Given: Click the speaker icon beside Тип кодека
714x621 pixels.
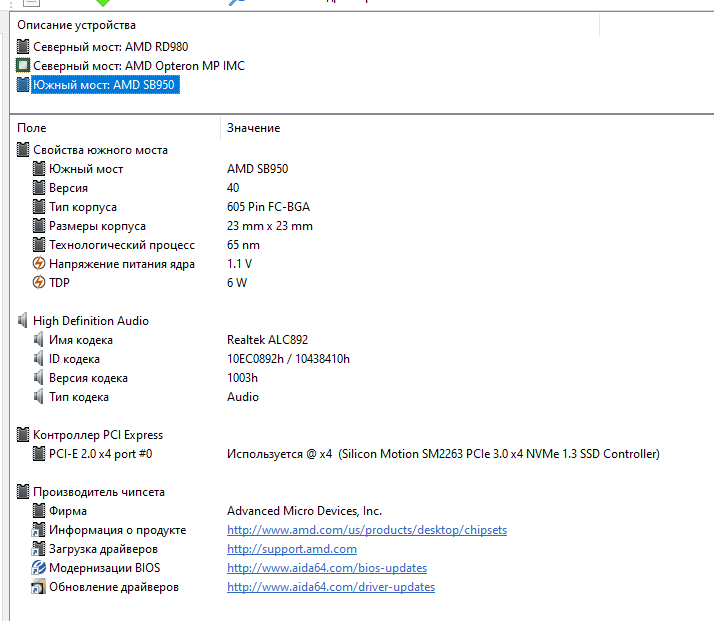Looking at the screenshot, I should [x=39, y=397].
